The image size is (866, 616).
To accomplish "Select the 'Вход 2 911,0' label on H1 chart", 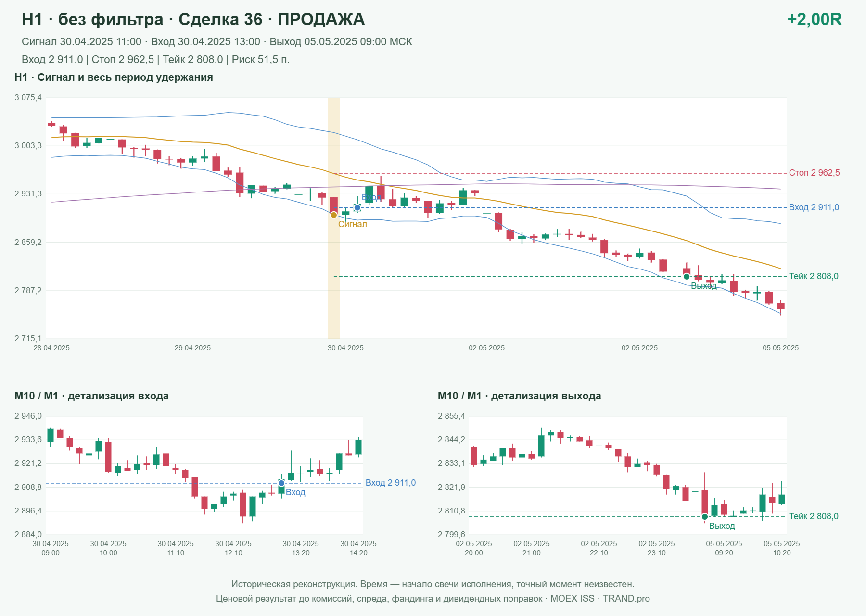I will click(x=814, y=207).
